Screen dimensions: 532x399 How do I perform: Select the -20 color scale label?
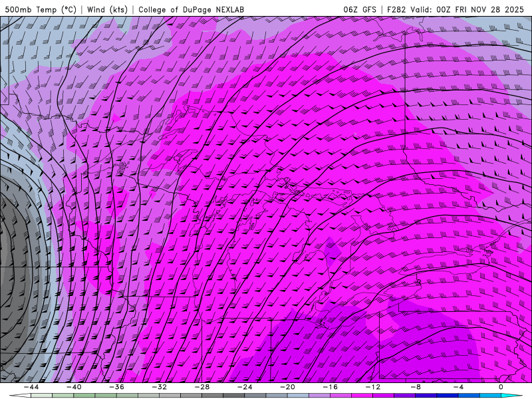[x=288, y=387]
